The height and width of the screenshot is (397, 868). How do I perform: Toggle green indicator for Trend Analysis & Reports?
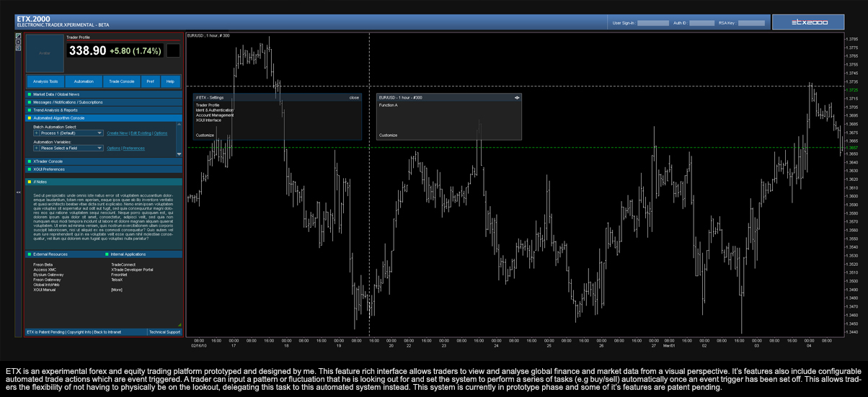[30, 110]
